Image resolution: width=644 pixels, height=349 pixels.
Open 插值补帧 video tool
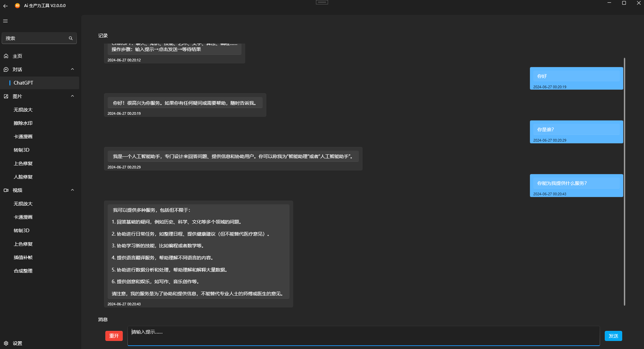(x=23, y=257)
